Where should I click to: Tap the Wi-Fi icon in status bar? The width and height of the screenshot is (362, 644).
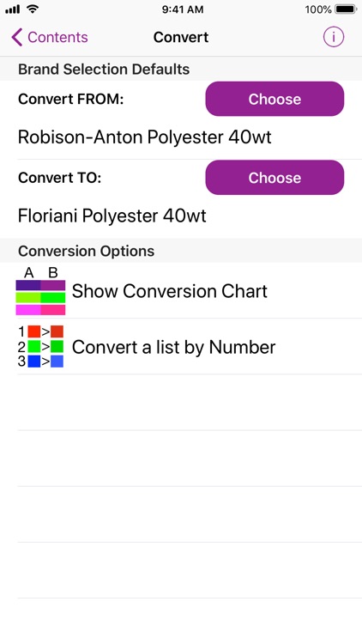click(33, 9)
